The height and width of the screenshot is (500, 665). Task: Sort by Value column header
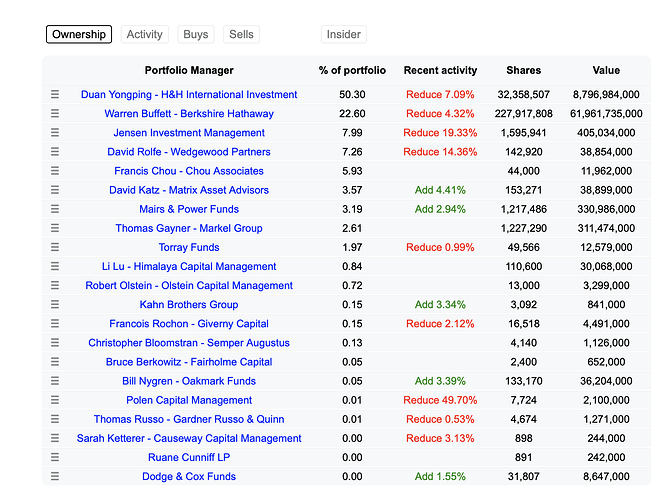(606, 70)
